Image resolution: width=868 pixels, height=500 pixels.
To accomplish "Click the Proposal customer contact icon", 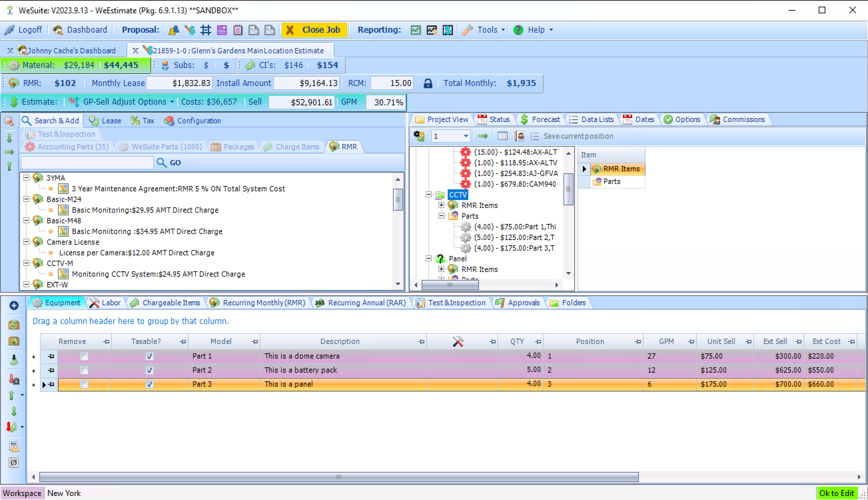I will (174, 30).
